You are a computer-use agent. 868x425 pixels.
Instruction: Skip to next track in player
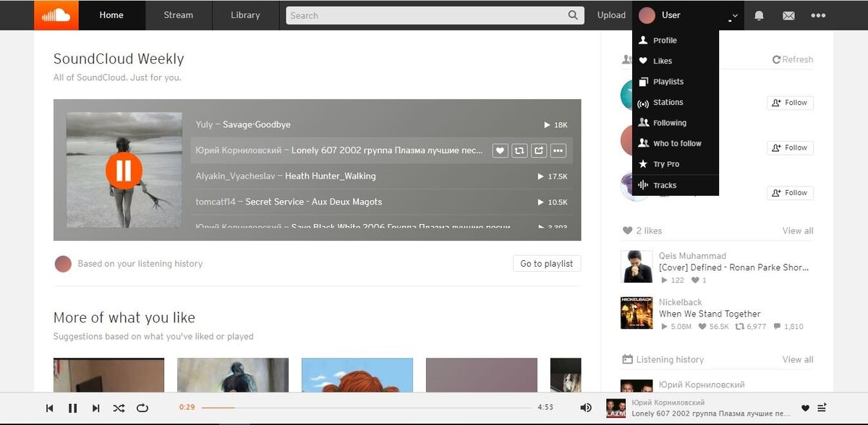[95, 408]
